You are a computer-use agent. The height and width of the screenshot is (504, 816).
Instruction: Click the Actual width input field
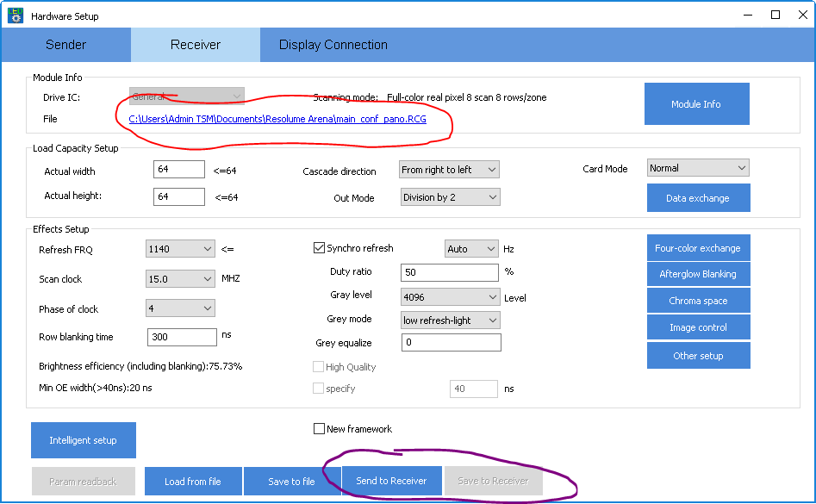[179, 170]
